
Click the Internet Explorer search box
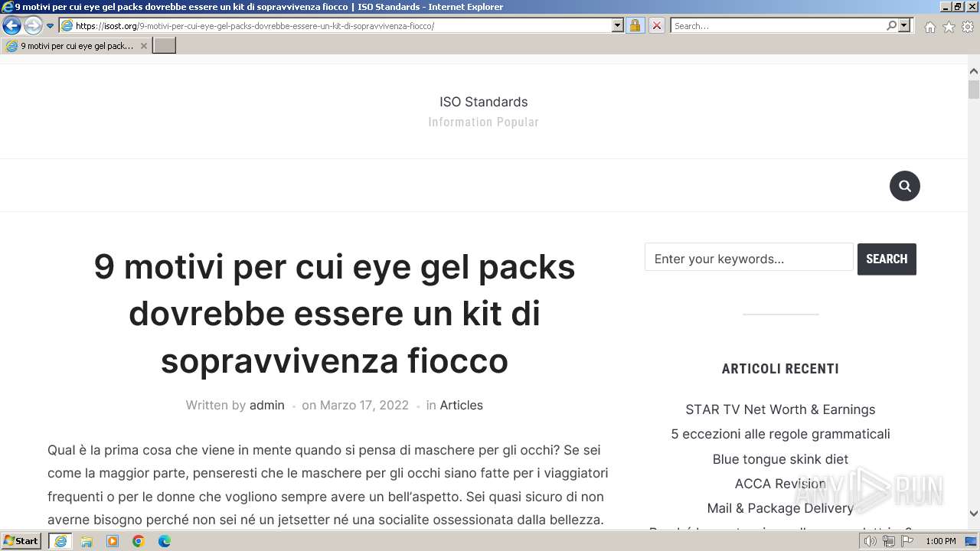click(x=777, y=26)
